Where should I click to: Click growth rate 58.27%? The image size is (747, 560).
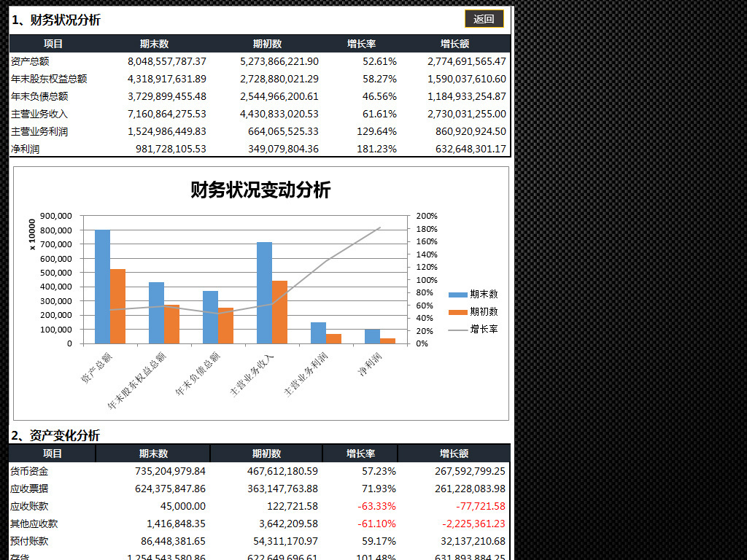pos(379,79)
